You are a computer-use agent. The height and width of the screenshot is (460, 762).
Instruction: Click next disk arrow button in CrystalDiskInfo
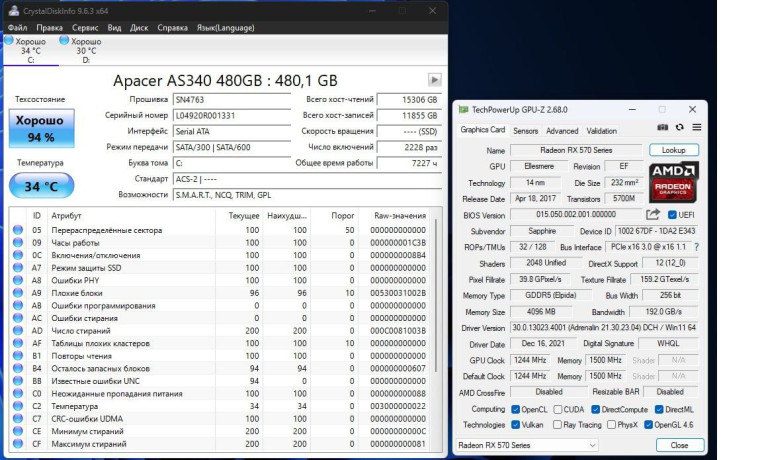[434, 80]
